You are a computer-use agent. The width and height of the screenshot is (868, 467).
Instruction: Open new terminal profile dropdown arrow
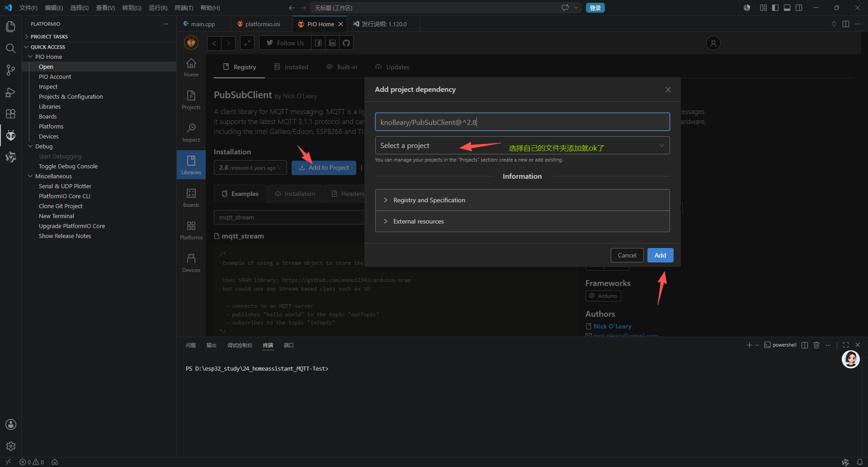(757, 345)
